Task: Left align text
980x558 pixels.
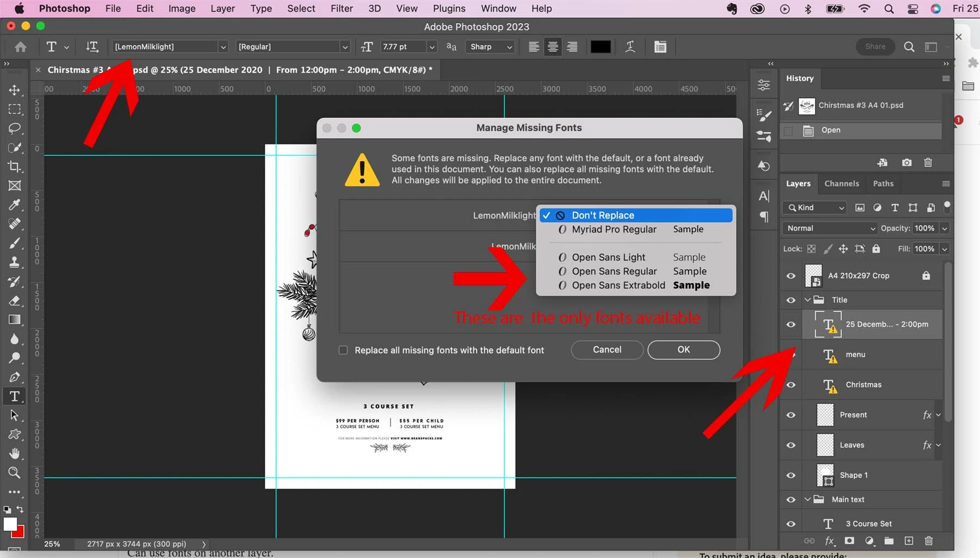Action: coord(534,47)
